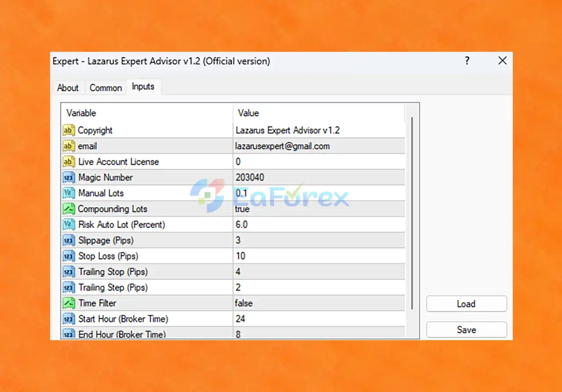The image size is (562, 392).
Task: Open the About tab
Action: [68, 88]
